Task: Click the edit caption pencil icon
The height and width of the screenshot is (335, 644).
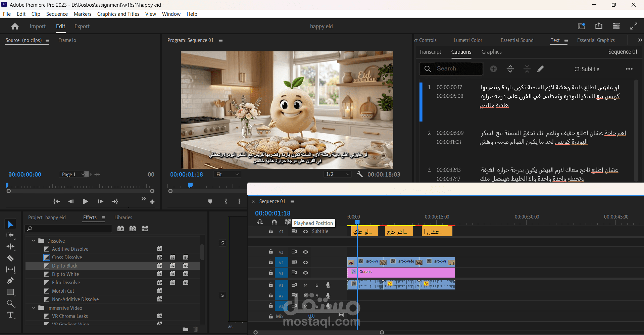Action: 541,69
